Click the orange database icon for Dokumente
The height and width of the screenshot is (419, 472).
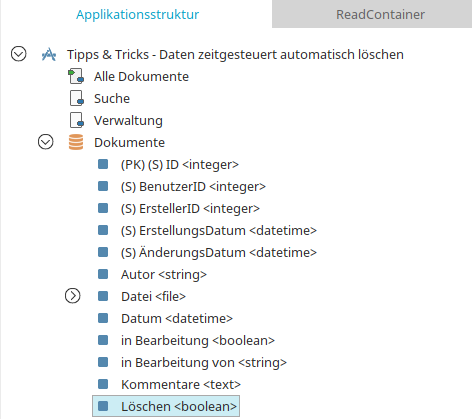(76, 142)
